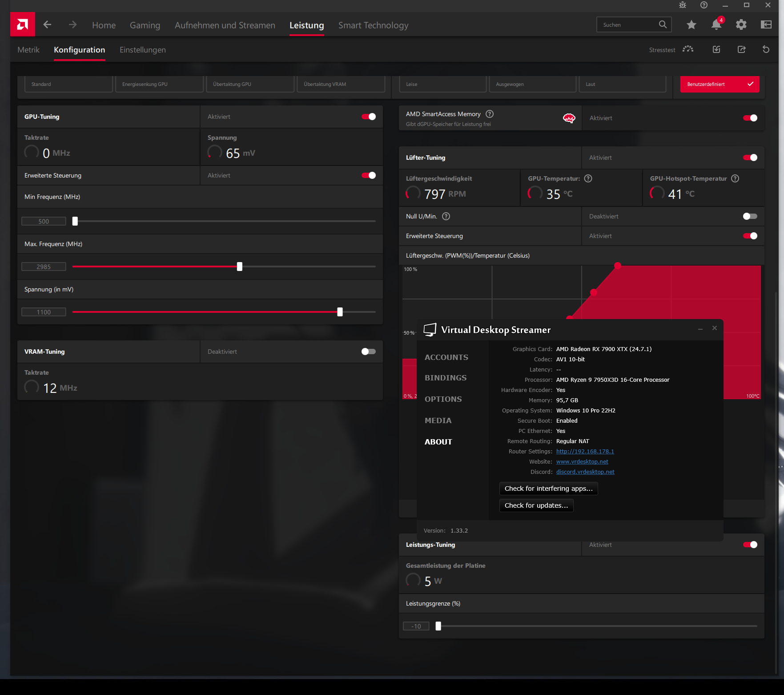Click the search magnifier icon

663,24
